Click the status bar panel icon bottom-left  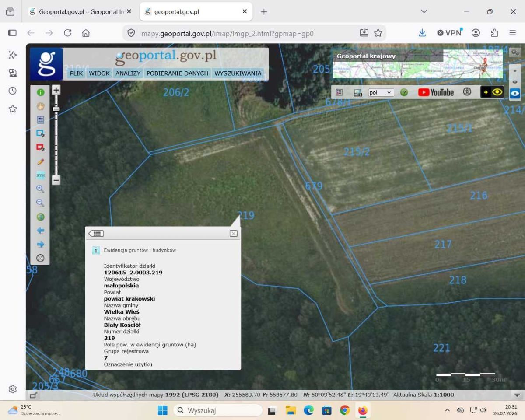click(33, 395)
